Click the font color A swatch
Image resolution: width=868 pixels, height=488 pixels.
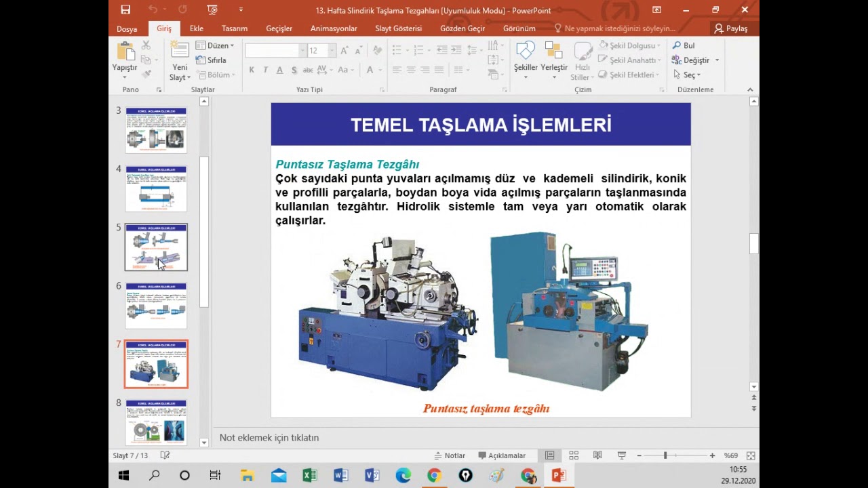pos(370,70)
